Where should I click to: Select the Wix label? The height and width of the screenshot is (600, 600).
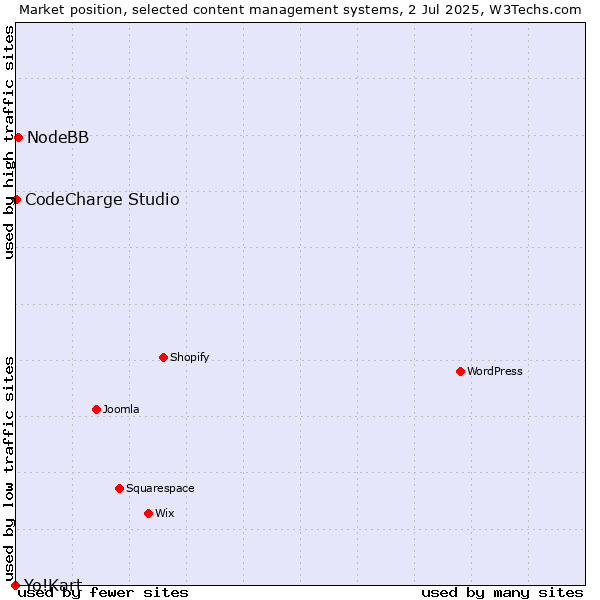coord(165,513)
